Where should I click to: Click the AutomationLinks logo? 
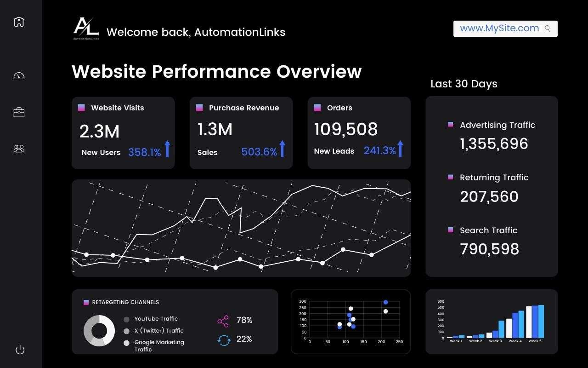(x=86, y=29)
